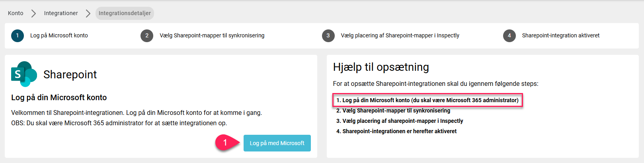Screen dimensions: 644x163
Task: Select step 4 circle in stepper
Action: pyautogui.click(x=509, y=35)
